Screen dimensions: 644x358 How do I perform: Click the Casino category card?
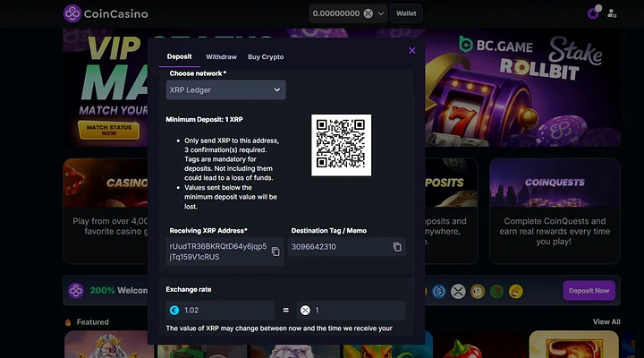pos(106,211)
